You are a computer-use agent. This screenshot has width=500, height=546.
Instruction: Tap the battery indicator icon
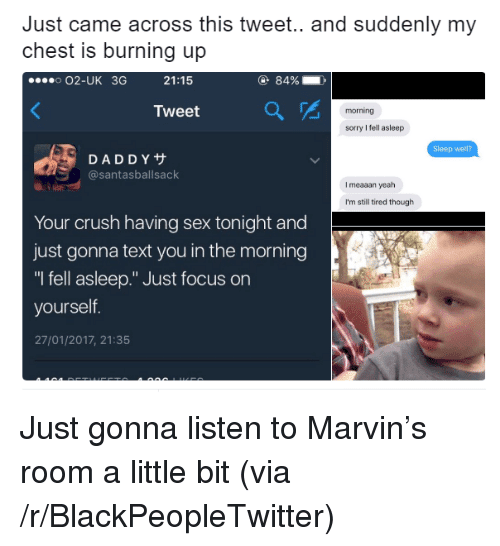[x=314, y=81]
